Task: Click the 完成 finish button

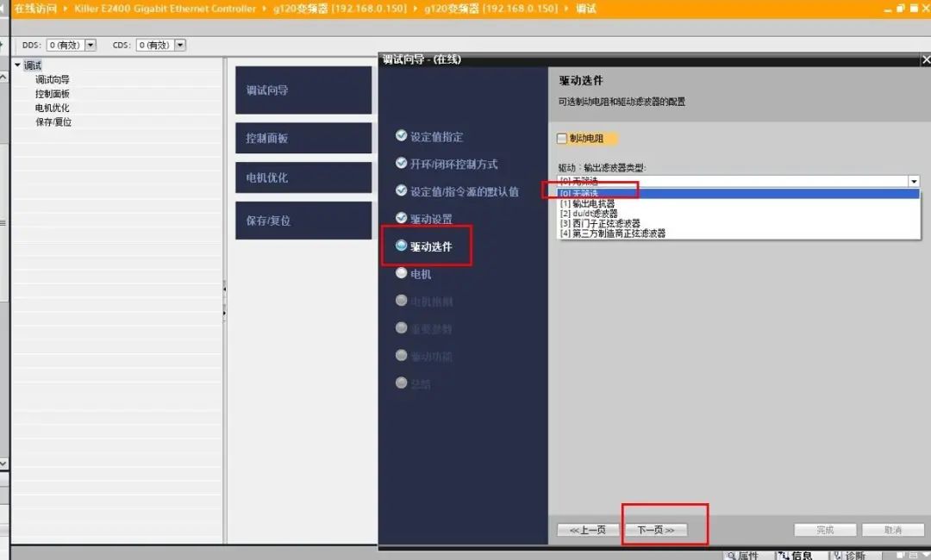Action: pyautogui.click(x=825, y=530)
